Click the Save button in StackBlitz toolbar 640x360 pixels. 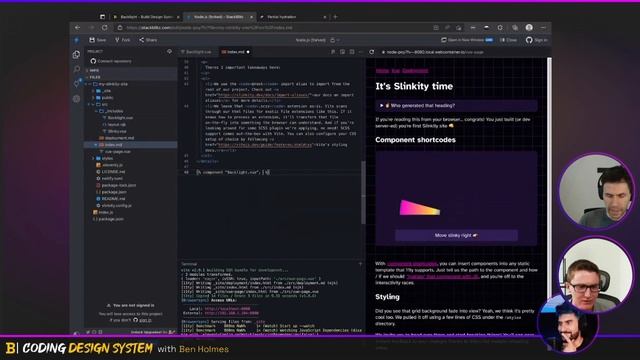click(98, 40)
